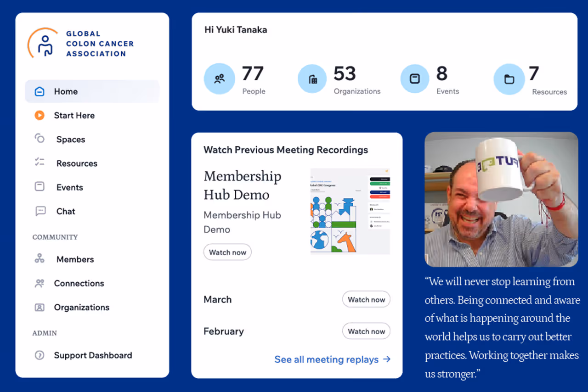The image size is (588, 392).
Task: Click the Chat speech bubble icon
Action: [x=40, y=211]
